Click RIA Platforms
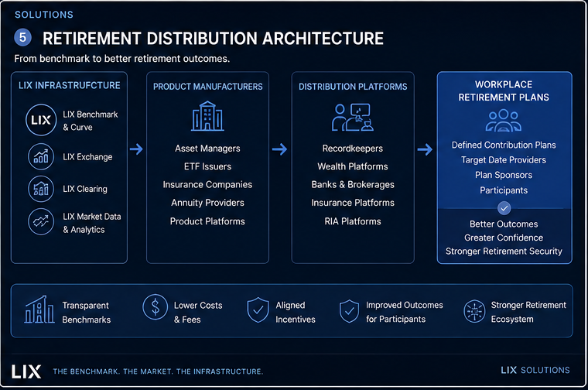Image resolution: width=588 pixels, height=390 pixels. click(x=353, y=221)
